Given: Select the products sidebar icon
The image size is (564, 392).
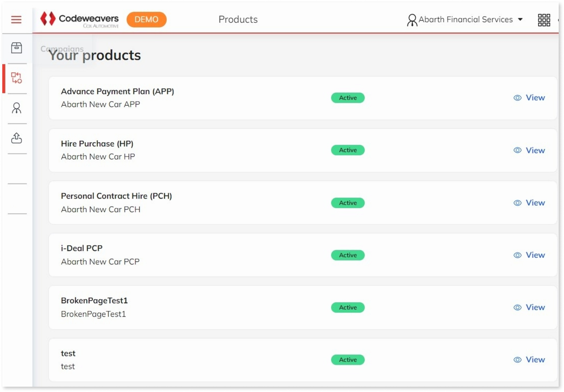Looking at the screenshot, I should (16, 78).
